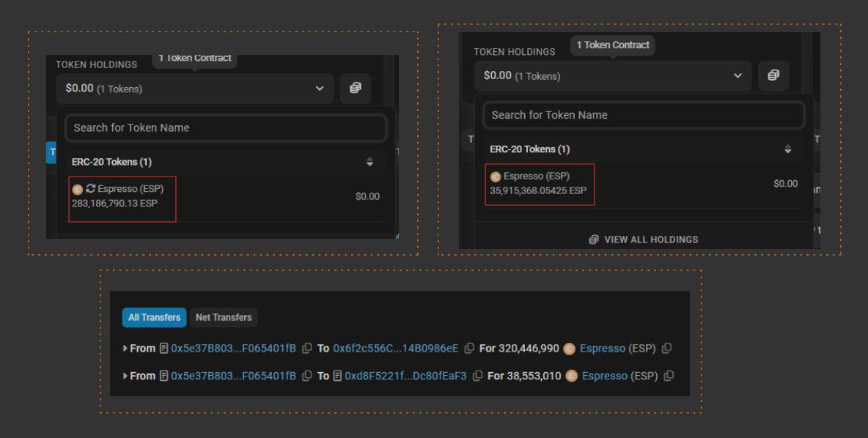Open From address 0x5e37B803 in 38,553,010 row
The image size is (868, 438).
pos(234,376)
